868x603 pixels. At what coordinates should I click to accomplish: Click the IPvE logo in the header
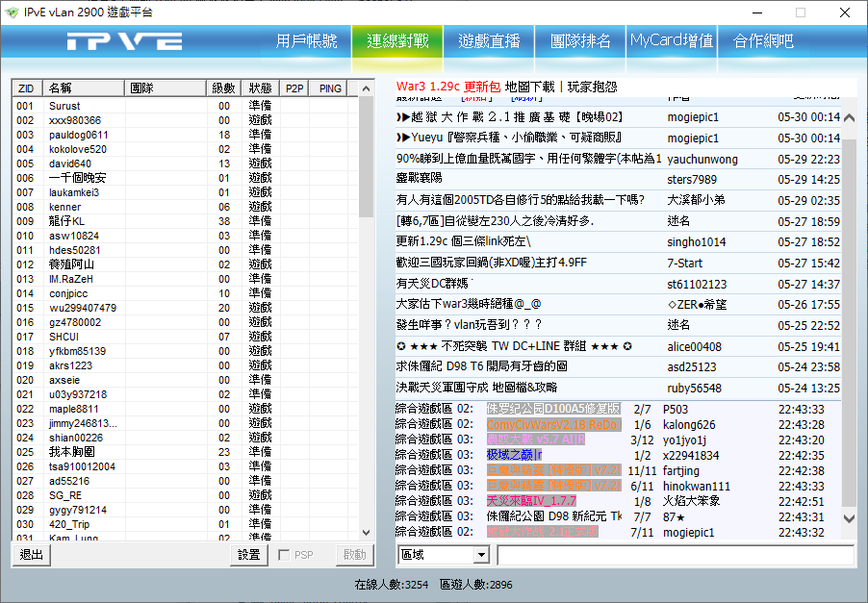(124, 41)
